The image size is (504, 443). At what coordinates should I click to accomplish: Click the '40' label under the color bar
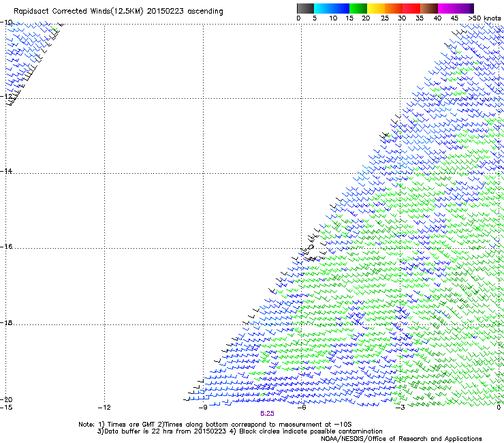tap(437, 18)
